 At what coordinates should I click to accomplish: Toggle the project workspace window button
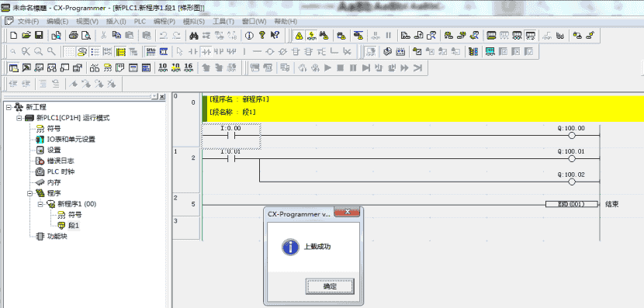[x=13, y=67]
